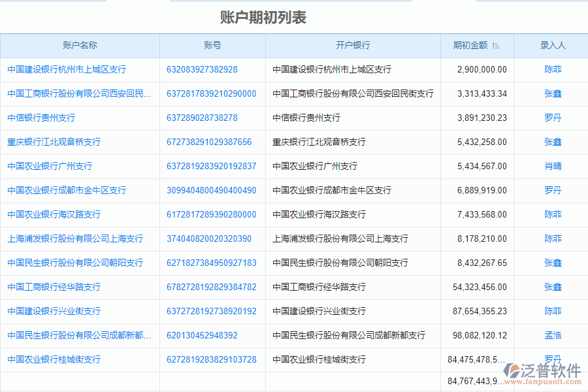This screenshot has height=392, width=588.
Task: Click account number 6372819283920192837
Action: (212, 166)
